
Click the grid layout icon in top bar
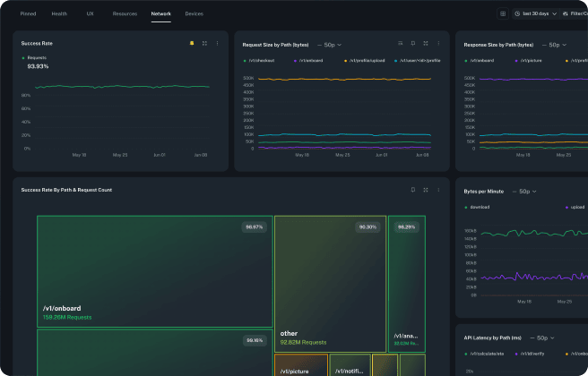coord(503,14)
